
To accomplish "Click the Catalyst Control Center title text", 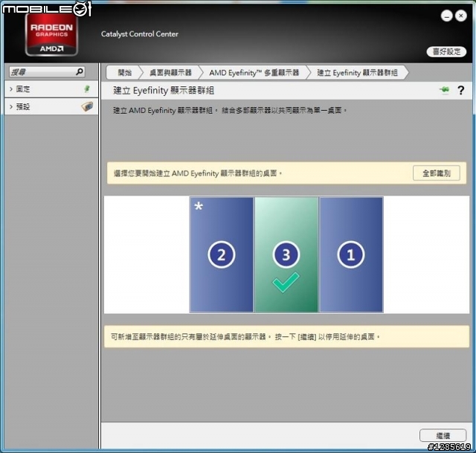I will pyautogui.click(x=140, y=34).
